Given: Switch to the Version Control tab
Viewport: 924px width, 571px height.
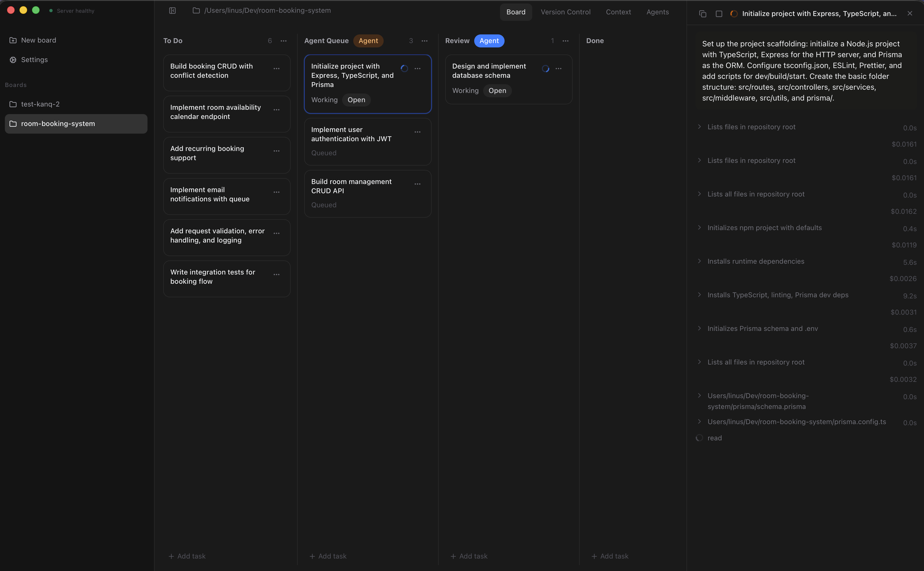Looking at the screenshot, I should point(566,12).
